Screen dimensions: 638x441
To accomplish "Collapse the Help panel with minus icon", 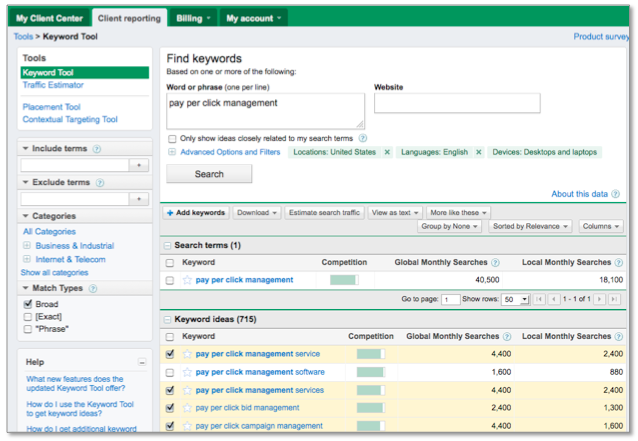I will click(142, 362).
